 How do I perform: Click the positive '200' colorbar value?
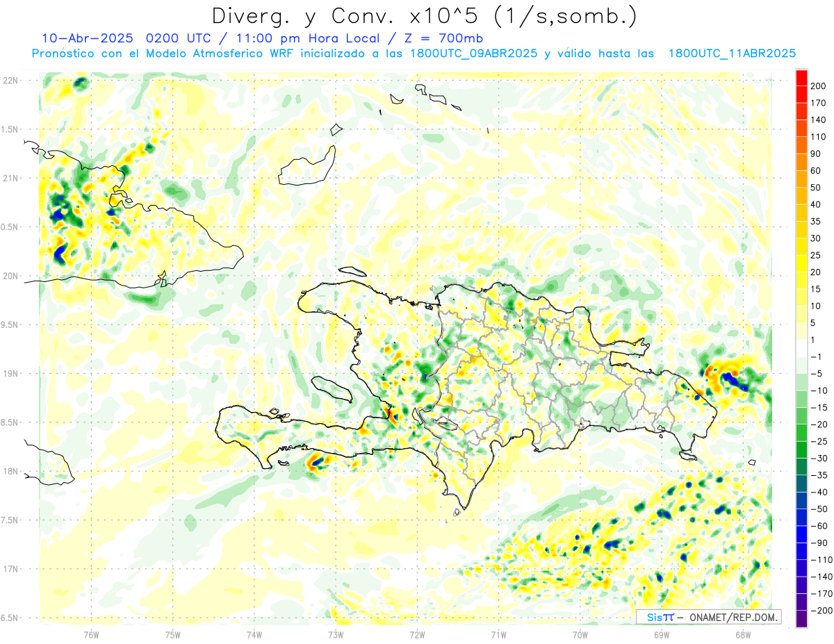pyautogui.click(x=818, y=85)
